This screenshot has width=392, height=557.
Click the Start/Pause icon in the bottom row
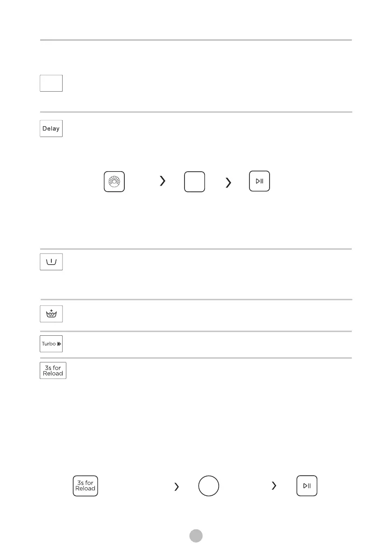(x=307, y=485)
